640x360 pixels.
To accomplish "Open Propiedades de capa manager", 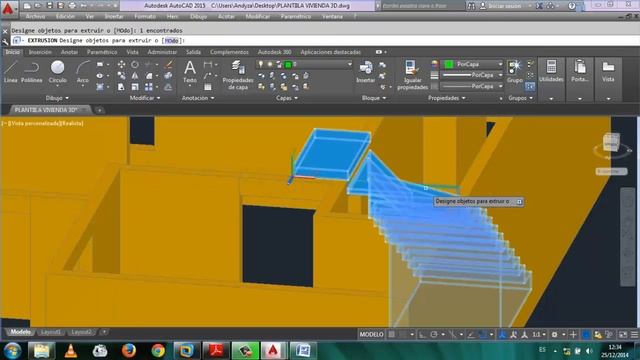I will click(x=238, y=75).
